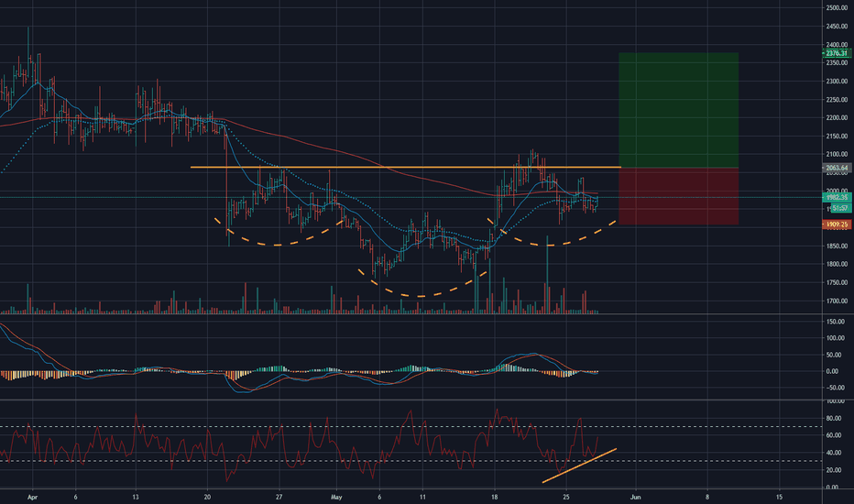Select the orange horizontal resistance line
Image resolution: width=854 pixels, height=504 pixels.
405,168
